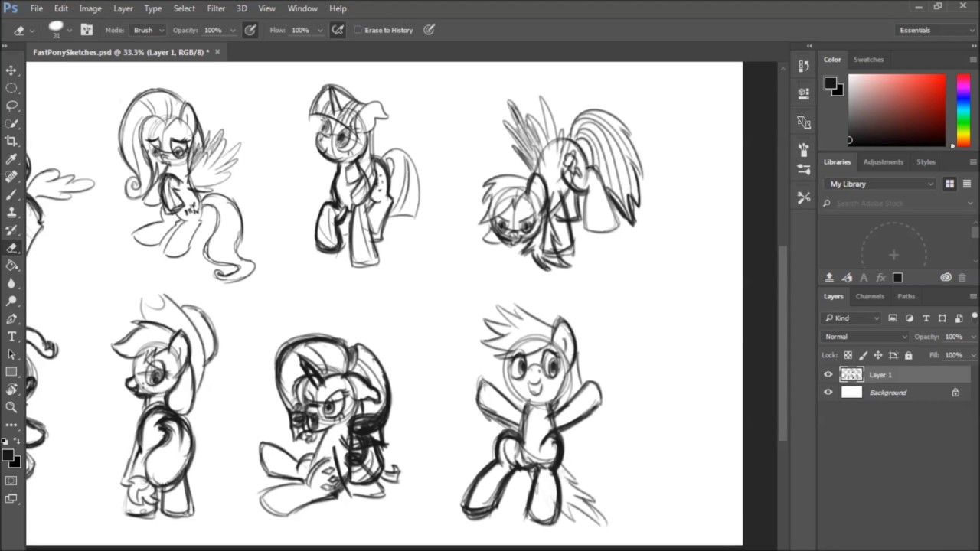Turn layer filtering on or off

click(975, 317)
